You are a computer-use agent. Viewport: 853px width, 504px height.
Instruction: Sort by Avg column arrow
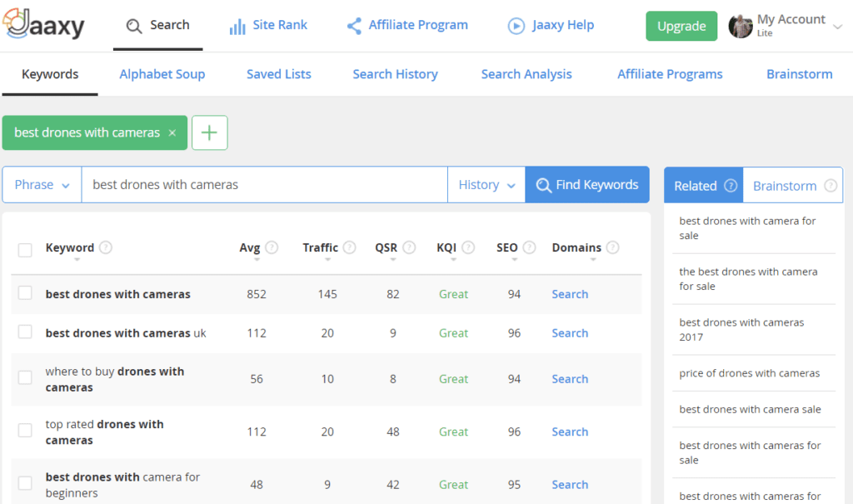pos(257,260)
